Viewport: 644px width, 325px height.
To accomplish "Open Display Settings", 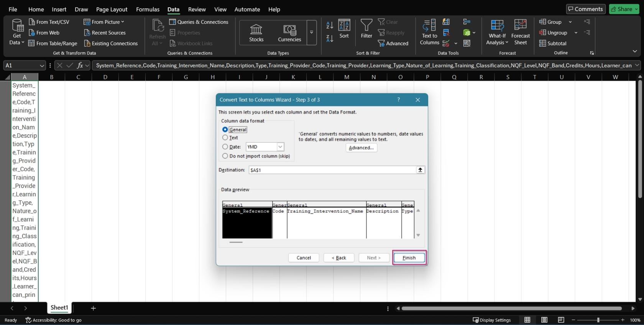I will click(x=492, y=320).
